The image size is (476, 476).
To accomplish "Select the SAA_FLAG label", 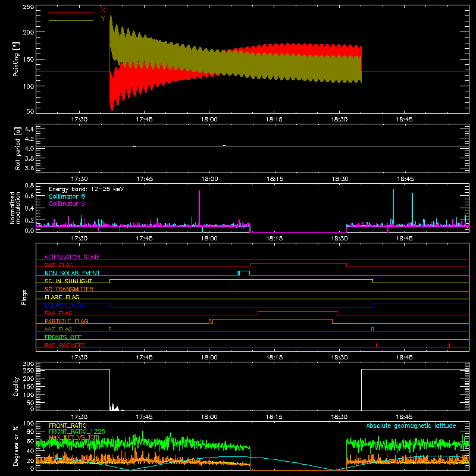I will point(58,313).
